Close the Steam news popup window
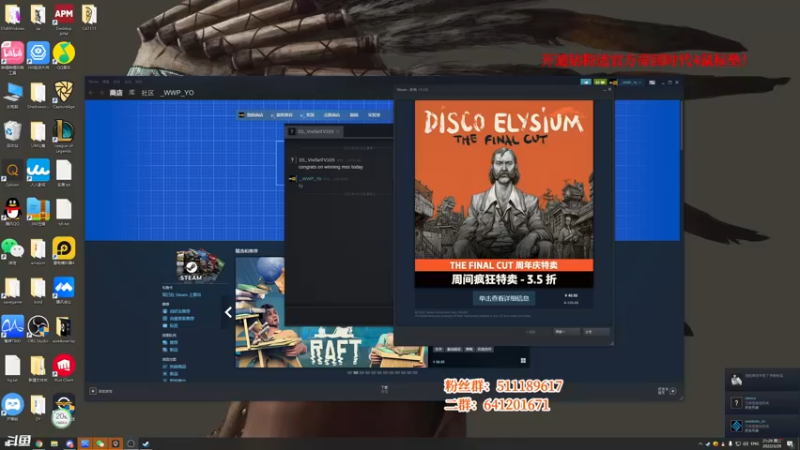The height and width of the screenshot is (450, 800). pyautogui.click(x=609, y=89)
